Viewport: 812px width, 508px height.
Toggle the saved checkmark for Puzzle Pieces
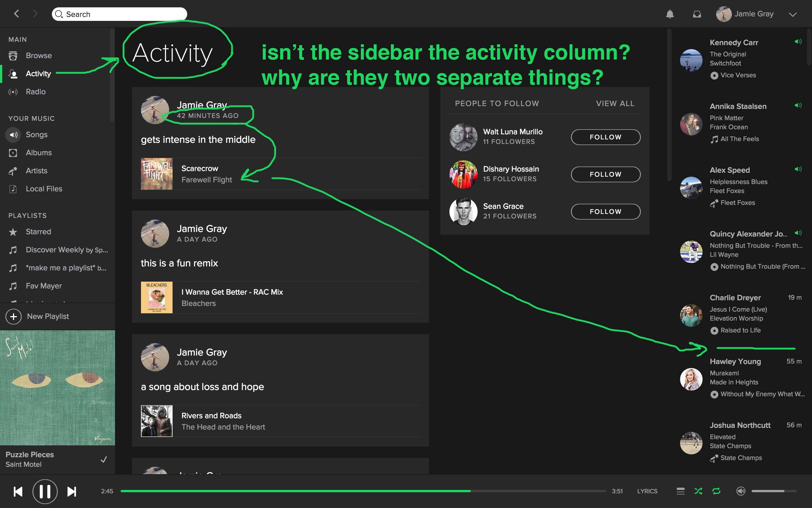pyautogui.click(x=104, y=459)
